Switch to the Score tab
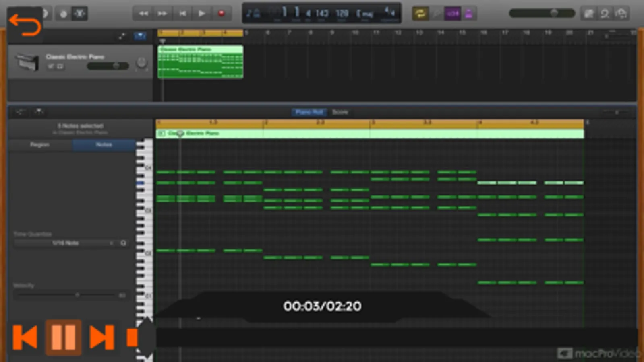The width and height of the screenshot is (644, 362). [x=340, y=112]
